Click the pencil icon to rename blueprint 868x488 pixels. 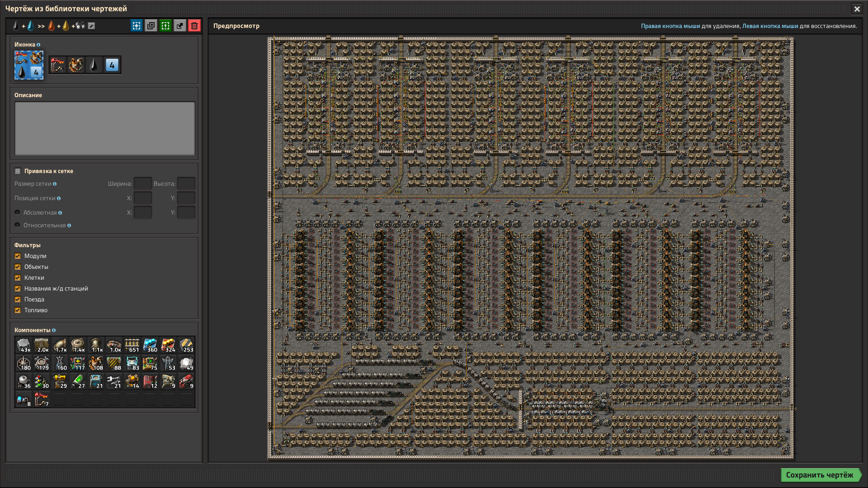click(91, 26)
